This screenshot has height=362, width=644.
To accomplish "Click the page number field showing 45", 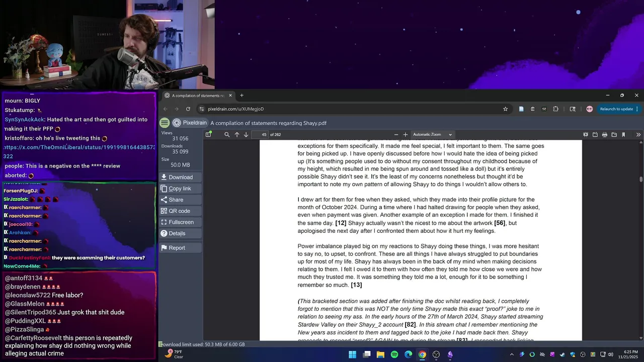I will coord(260,134).
